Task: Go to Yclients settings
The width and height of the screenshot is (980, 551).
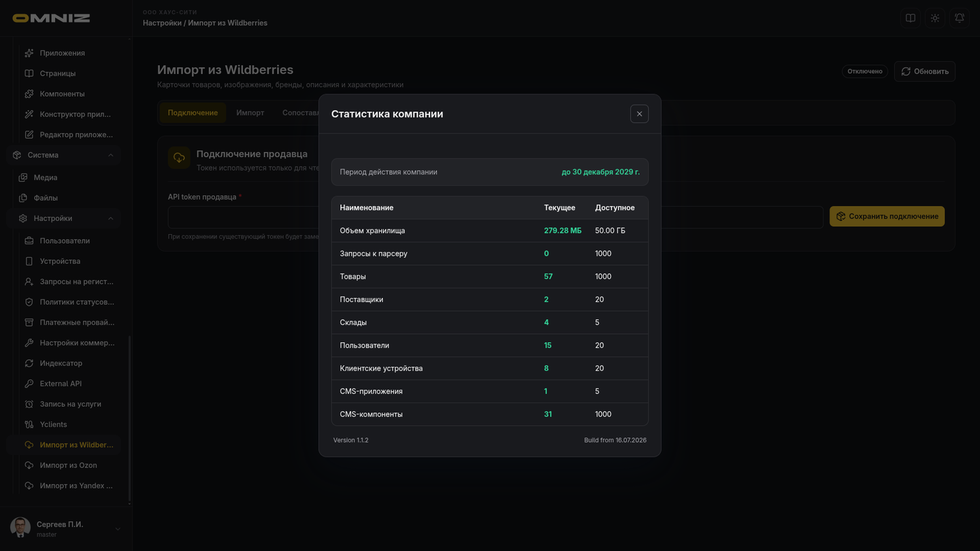Action: (x=53, y=424)
